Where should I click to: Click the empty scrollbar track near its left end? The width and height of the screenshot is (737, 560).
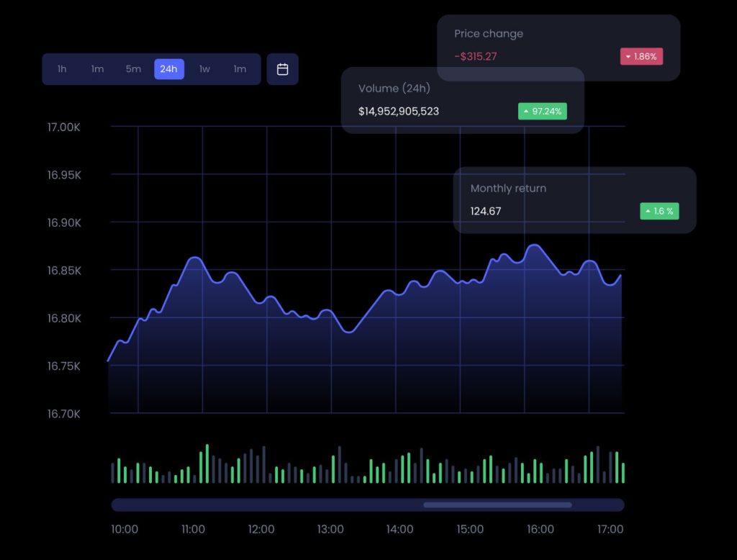180,505
